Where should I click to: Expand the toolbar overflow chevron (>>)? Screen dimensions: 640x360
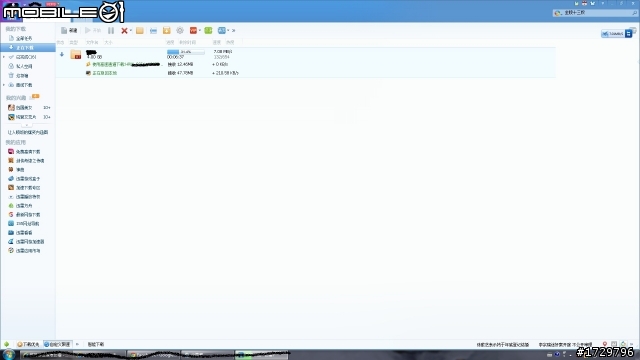click(x=233, y=31)
